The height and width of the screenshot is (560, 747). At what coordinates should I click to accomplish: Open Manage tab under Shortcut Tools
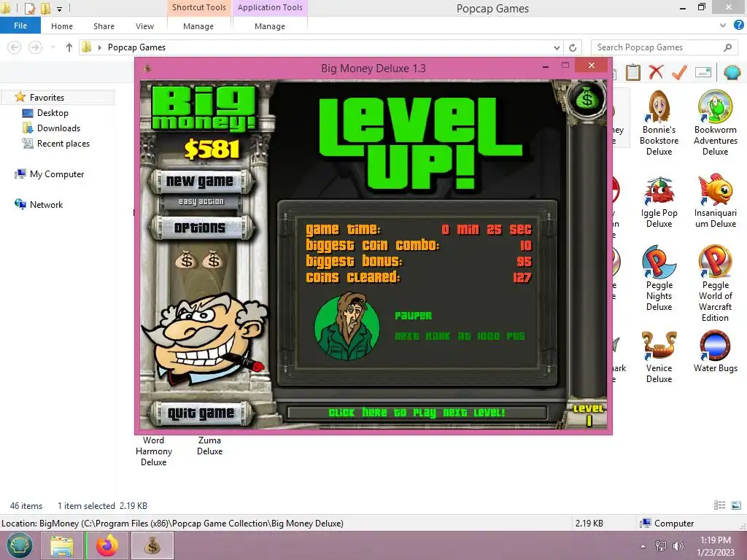pyautogui.click(x=198, y=26)
